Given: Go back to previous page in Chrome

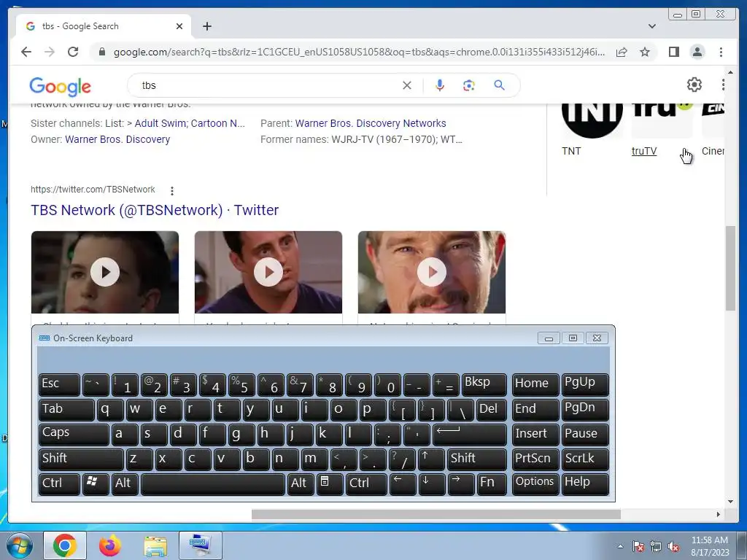Looking at the screenshot, I should 26,52.
